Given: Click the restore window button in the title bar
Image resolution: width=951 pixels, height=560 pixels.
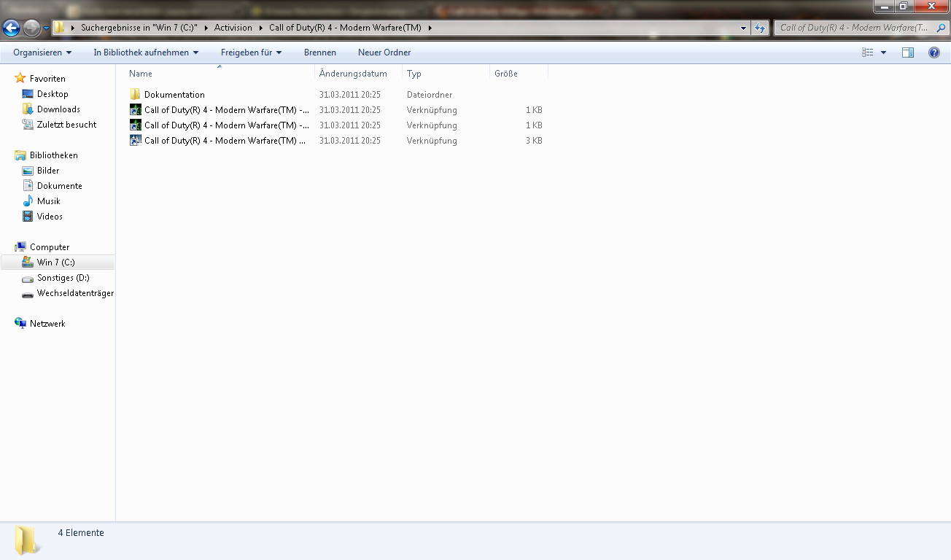Looking at the screenshot, I should point(903,6).
